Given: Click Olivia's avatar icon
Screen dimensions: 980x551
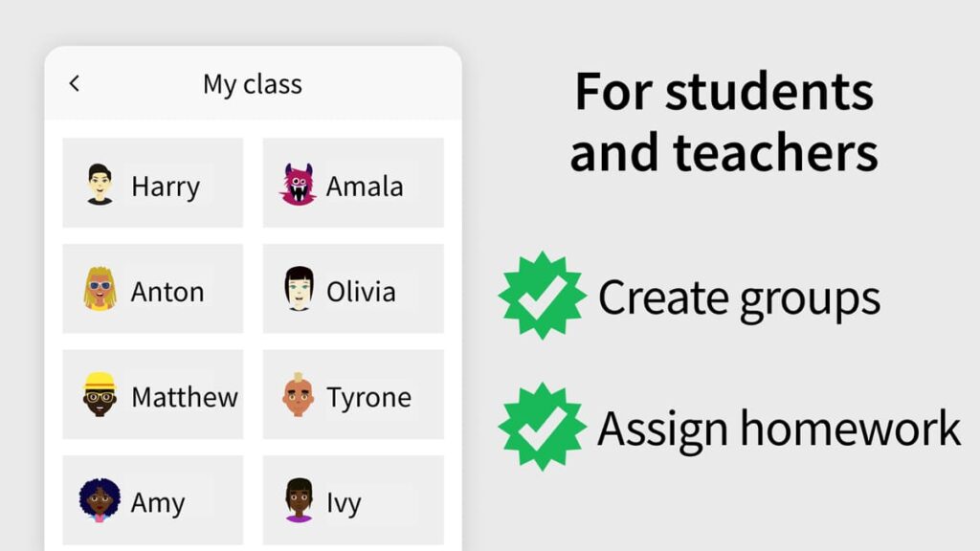Looking at the screenshot, I should point(299,289).
